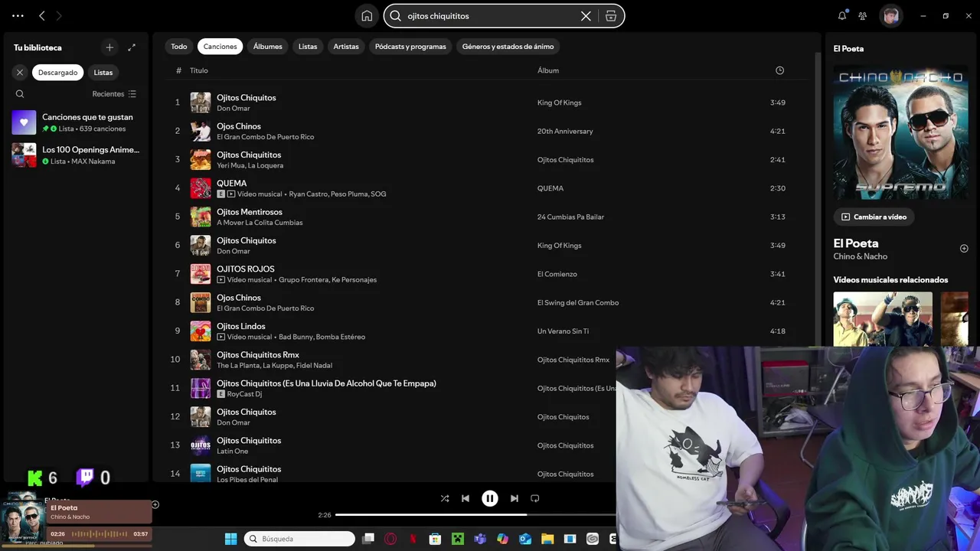
Task: Create a playlist with the library plus icon
Action: tap(109, 47)
